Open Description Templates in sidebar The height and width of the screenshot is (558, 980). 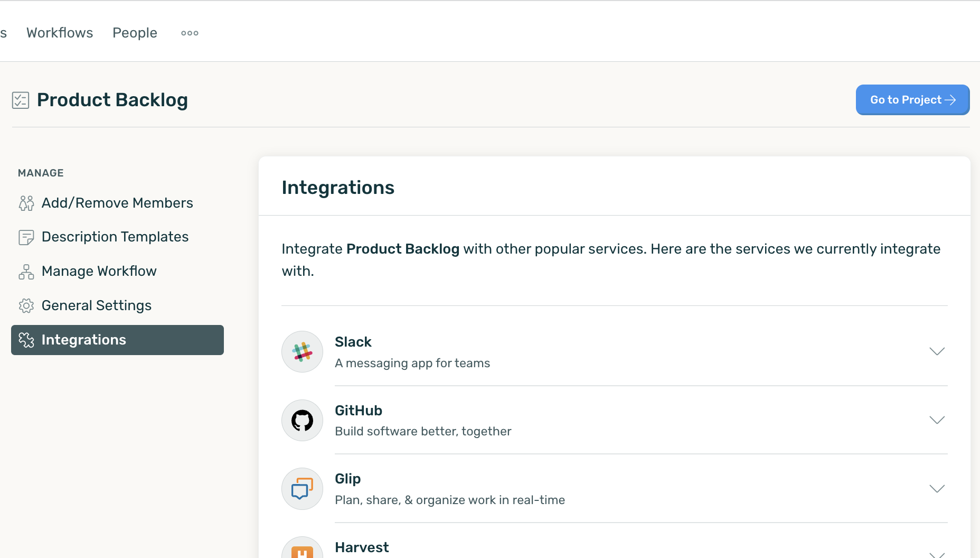(x=115, y=237)
